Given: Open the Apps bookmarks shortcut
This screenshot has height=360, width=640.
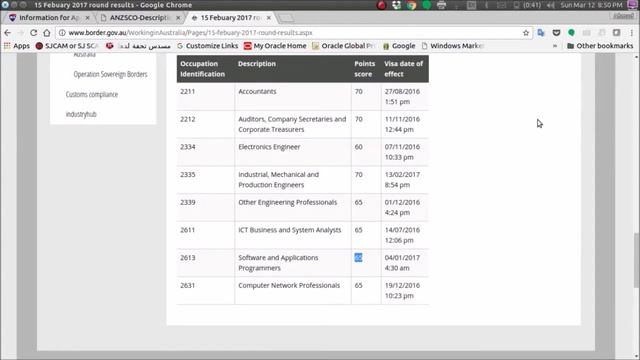Looking at the screenshot, I should click(x=17, y=46).
